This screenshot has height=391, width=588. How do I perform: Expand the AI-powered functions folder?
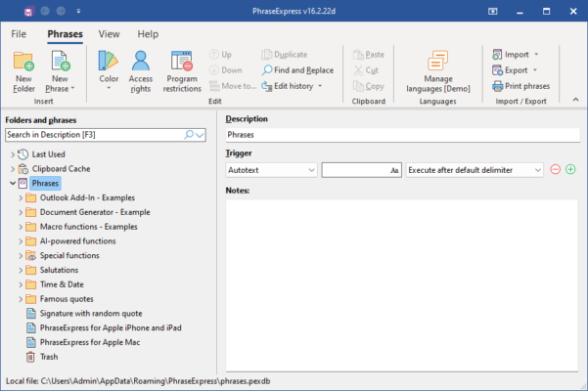[x=21, y=241]
